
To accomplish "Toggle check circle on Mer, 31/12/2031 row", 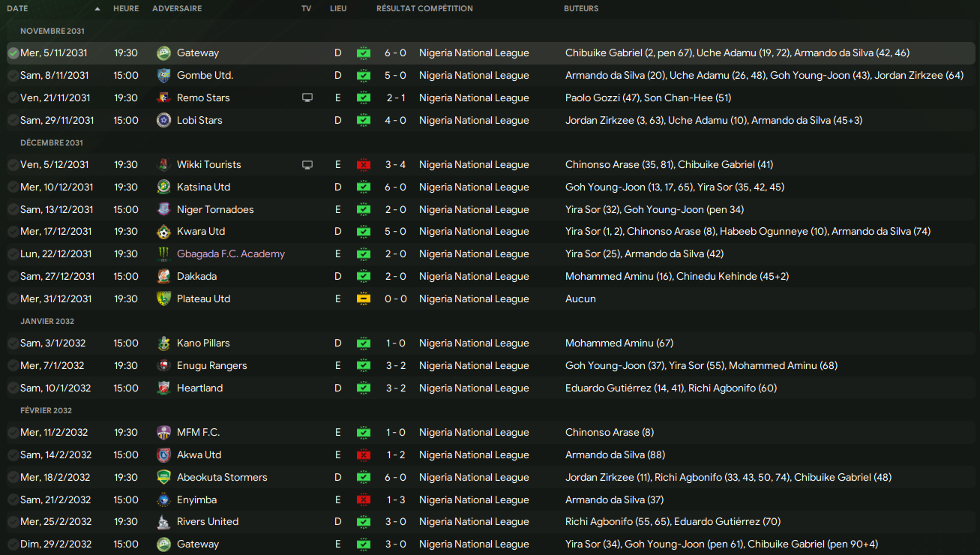I will tap(13, 298).
